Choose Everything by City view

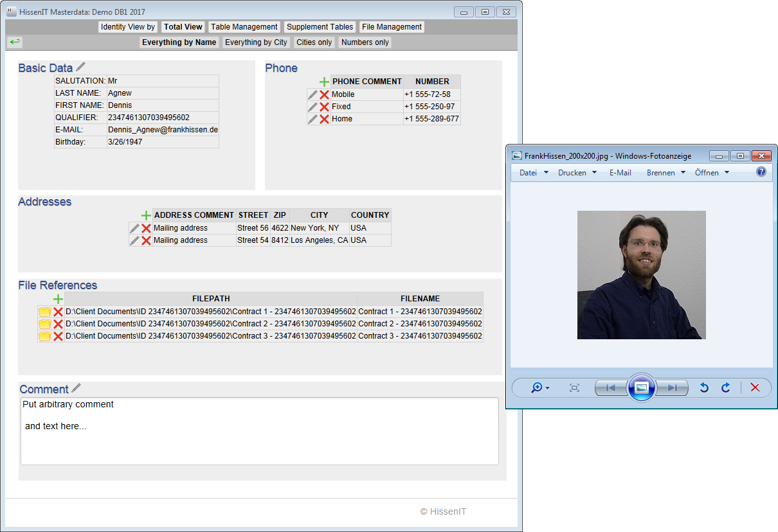(x=256, y=42)
